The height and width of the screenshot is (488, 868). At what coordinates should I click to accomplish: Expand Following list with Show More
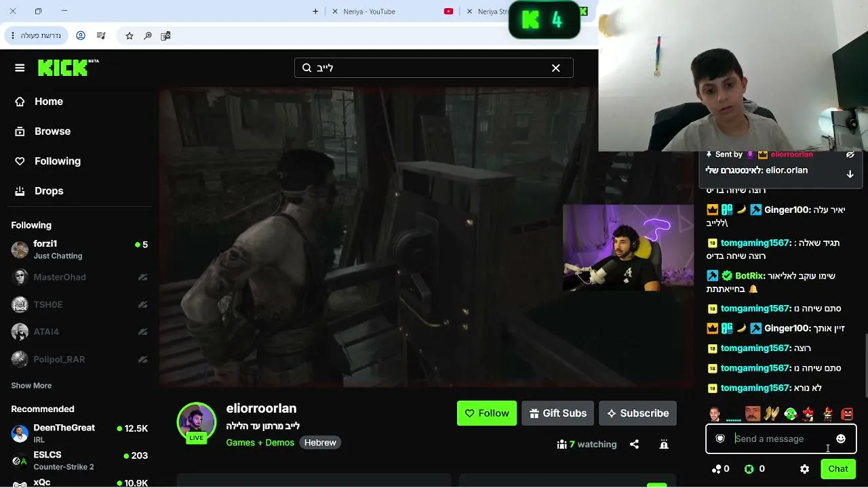tap(31, 386)
